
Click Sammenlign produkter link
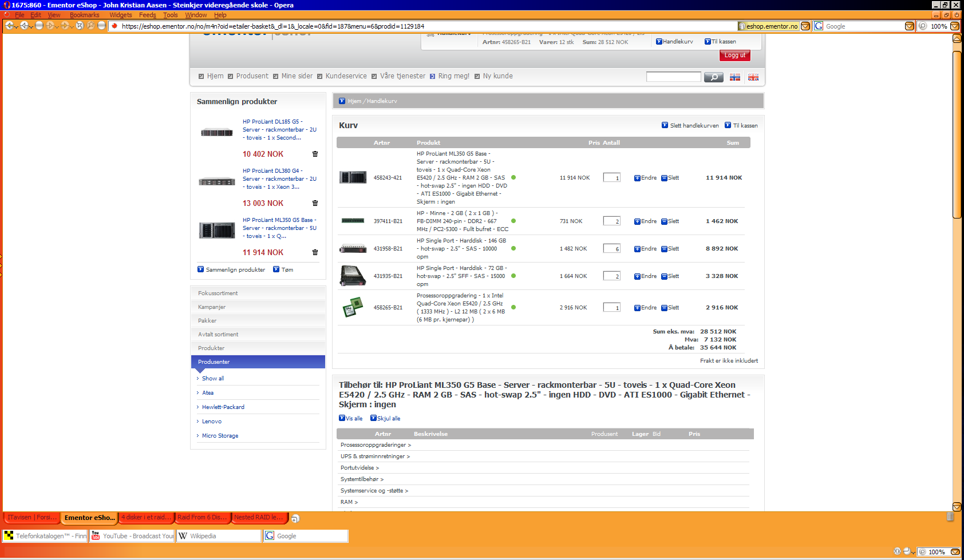[x=231, y=269]
